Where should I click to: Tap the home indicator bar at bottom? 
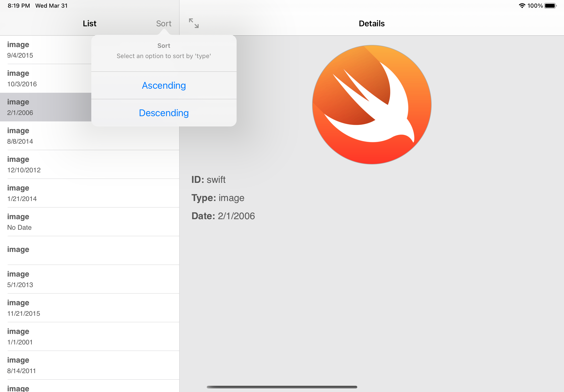(x=282, y=387)
